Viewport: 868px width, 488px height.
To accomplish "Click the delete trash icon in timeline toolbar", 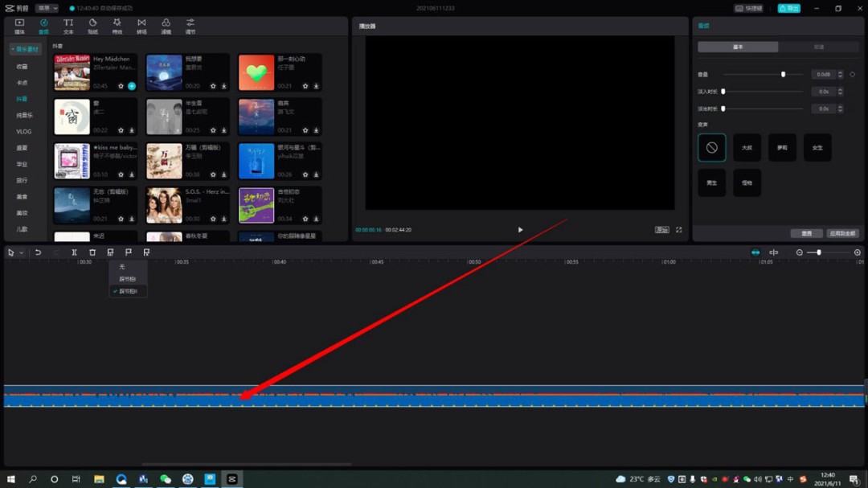I will (92, 252).
